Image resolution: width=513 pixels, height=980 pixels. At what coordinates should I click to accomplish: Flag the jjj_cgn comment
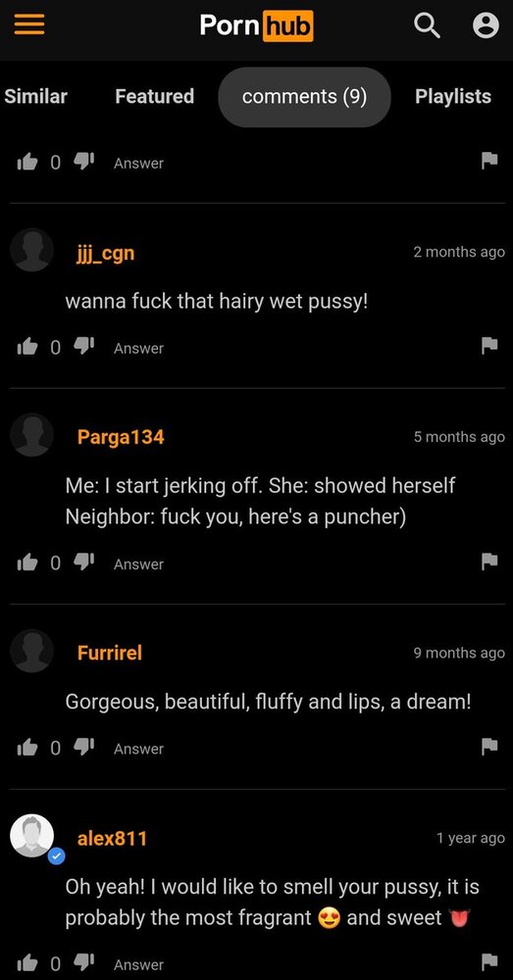(x=489, y=346)
